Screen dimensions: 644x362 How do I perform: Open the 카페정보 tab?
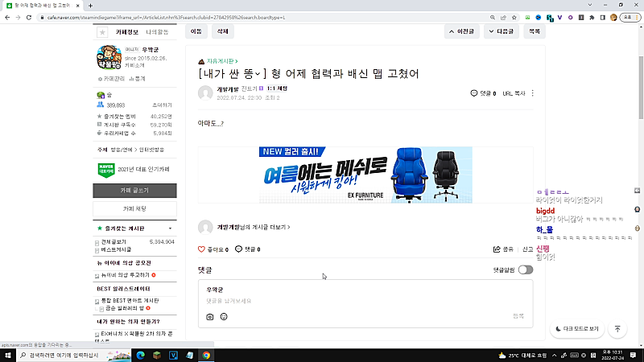point(127,32)
